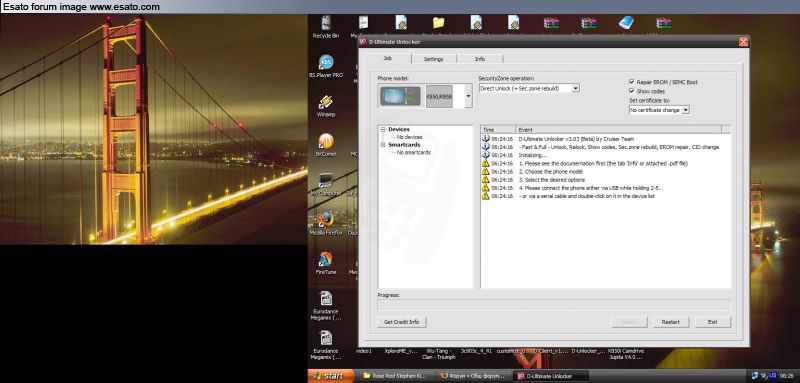Open BS.Player PRO desktop icon
This screenshot has width=800, height=383.
[326, 66]
